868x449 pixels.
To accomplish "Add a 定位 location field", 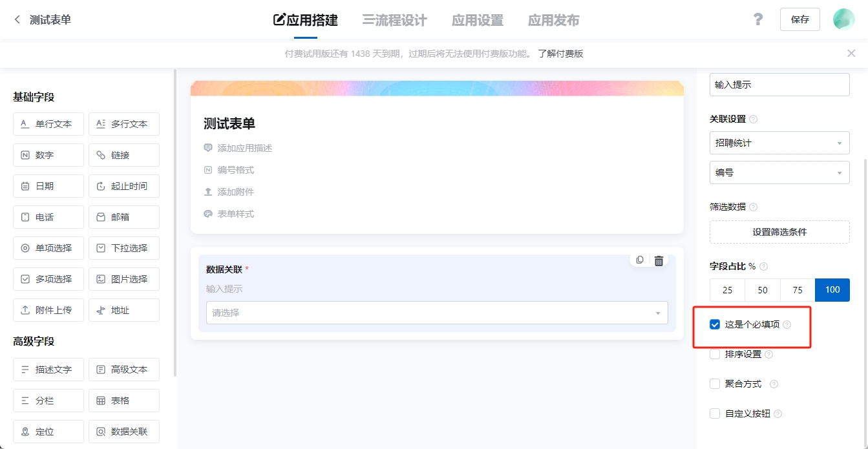I will [48, 431].
